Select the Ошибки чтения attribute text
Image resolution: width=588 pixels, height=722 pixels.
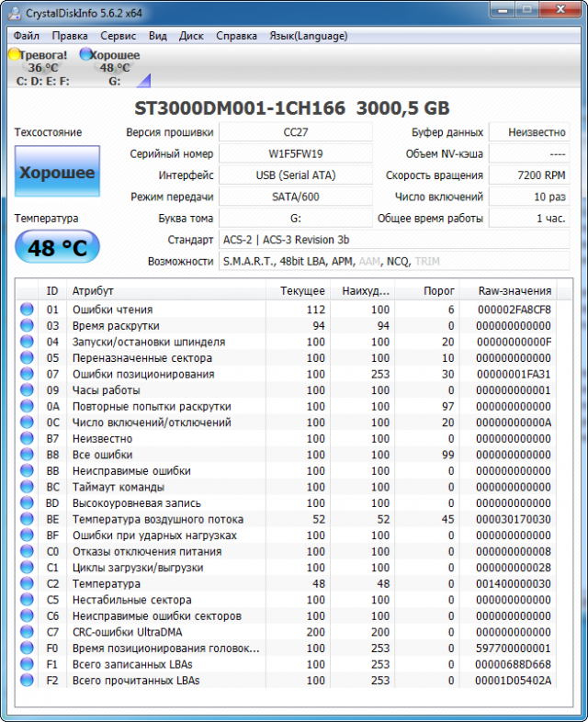[112, 310]
